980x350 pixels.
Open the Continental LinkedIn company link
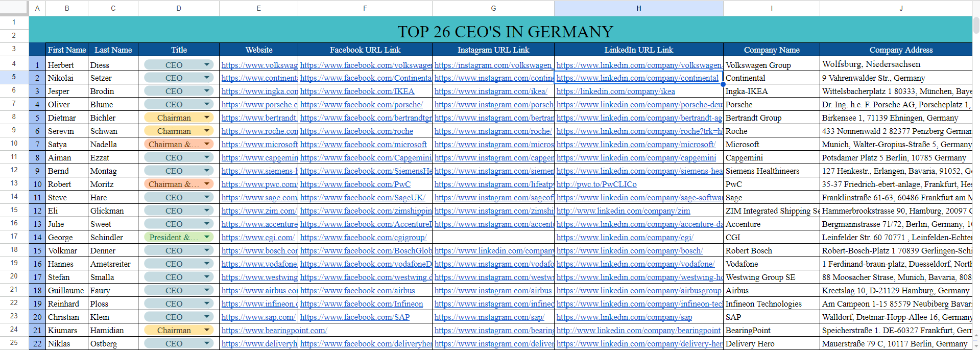[637, 78]
